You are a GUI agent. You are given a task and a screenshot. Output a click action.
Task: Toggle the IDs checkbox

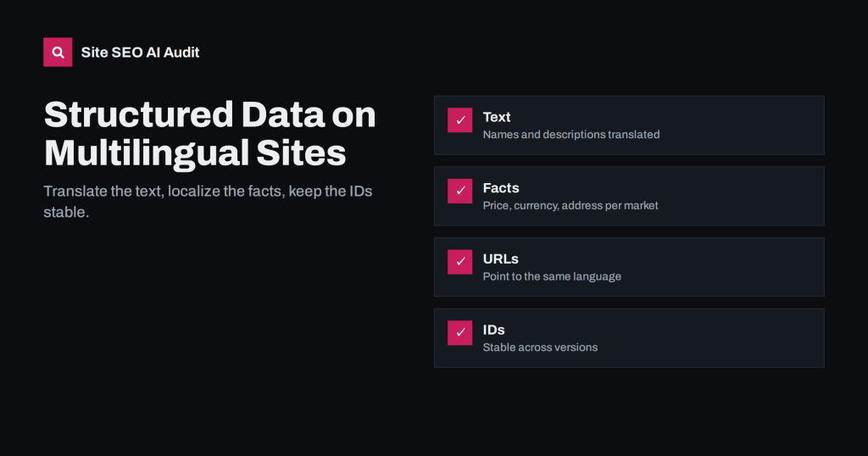460,332
